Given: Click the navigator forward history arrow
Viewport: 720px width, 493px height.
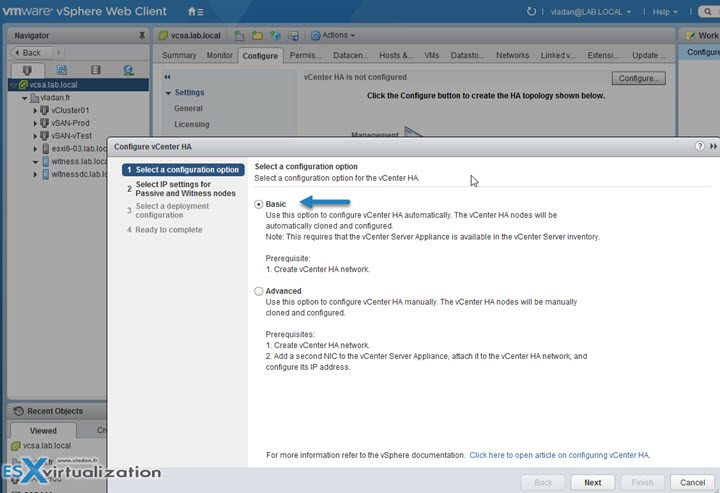Looking at the screenshot, I should pos(59,53).
